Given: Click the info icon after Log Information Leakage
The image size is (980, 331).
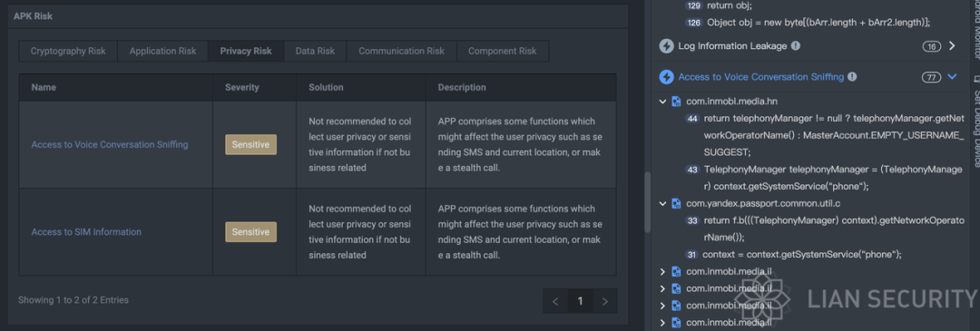Looking at the screenshot, I should pos(796,46).
